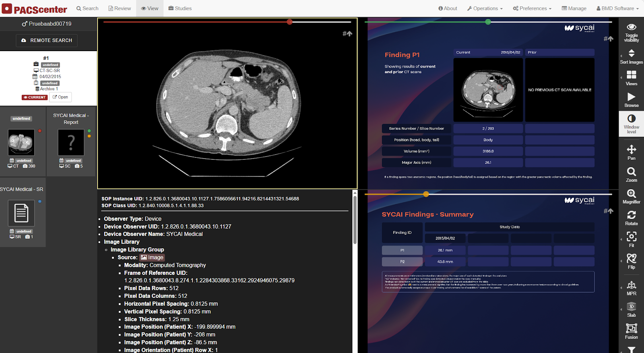Activate the Zoom tool
The height and width of the screenshot is (353, 644).
tap(631, 175)
